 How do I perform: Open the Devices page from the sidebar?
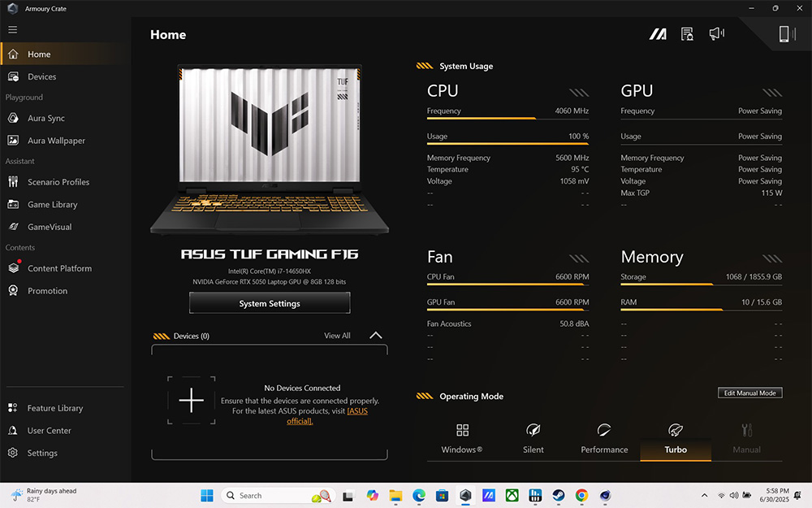65,76
